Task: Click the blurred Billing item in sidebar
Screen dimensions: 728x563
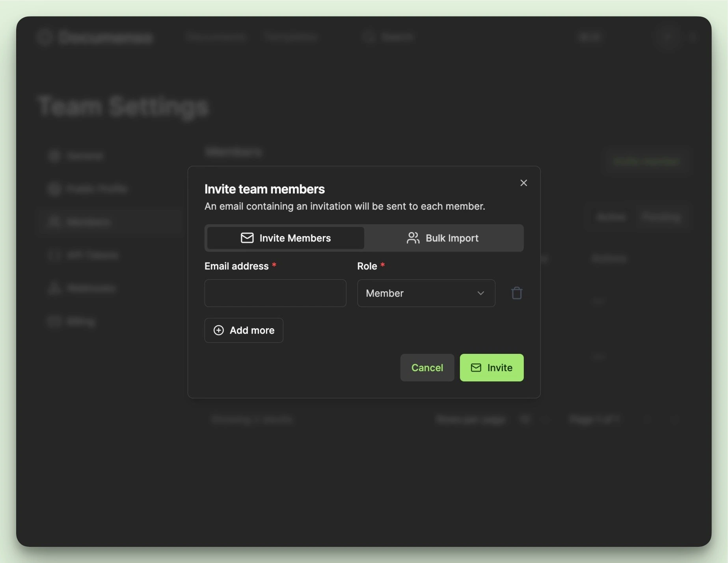Action: (80, 321)
